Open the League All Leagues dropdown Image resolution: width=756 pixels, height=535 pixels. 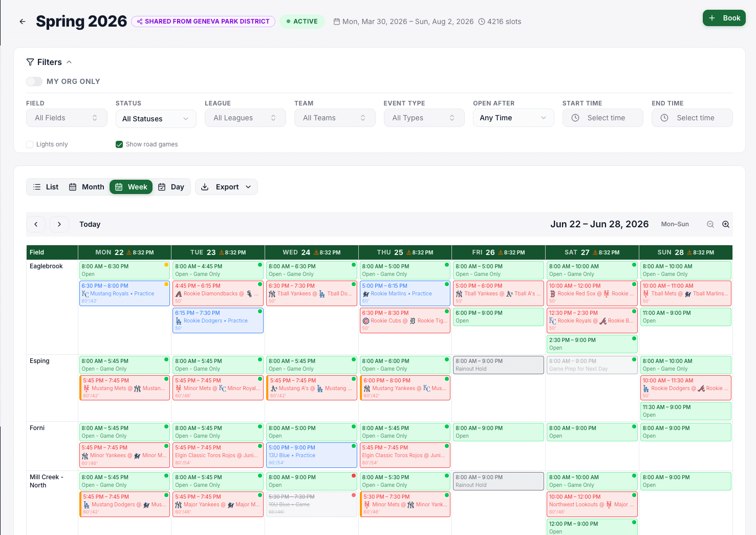click(245, 118)
